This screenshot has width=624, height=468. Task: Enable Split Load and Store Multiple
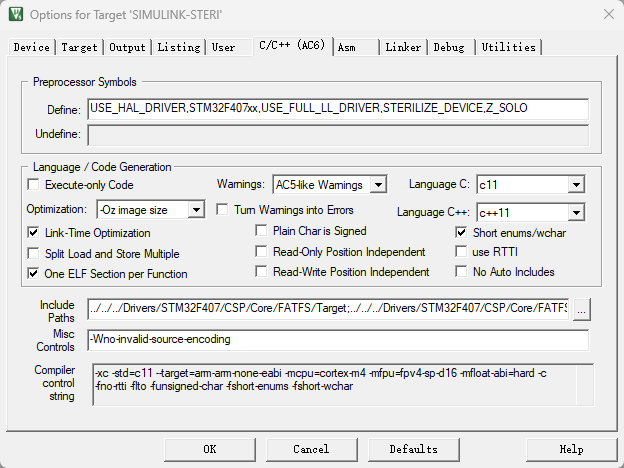pyautogui.click(x=33, y=254)
